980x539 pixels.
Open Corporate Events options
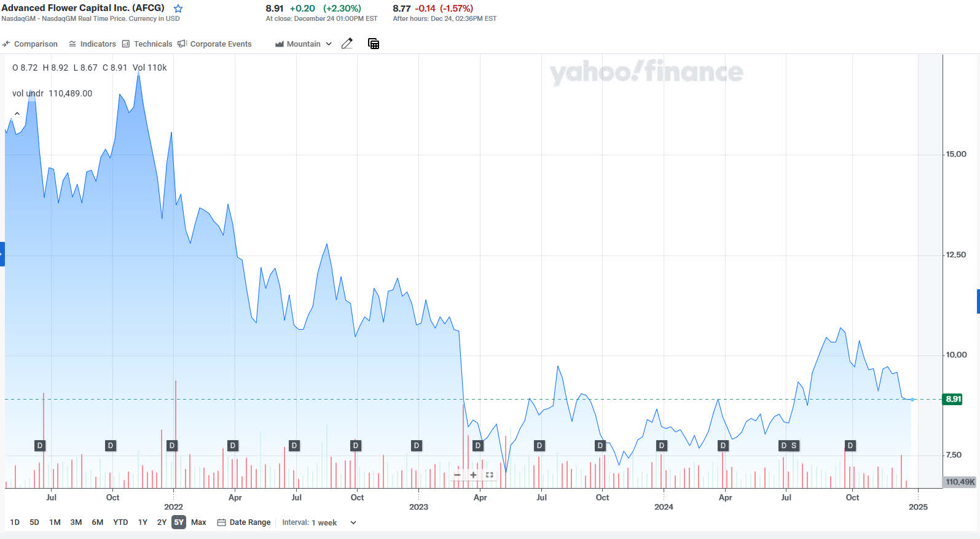click(x=214, y=44)
